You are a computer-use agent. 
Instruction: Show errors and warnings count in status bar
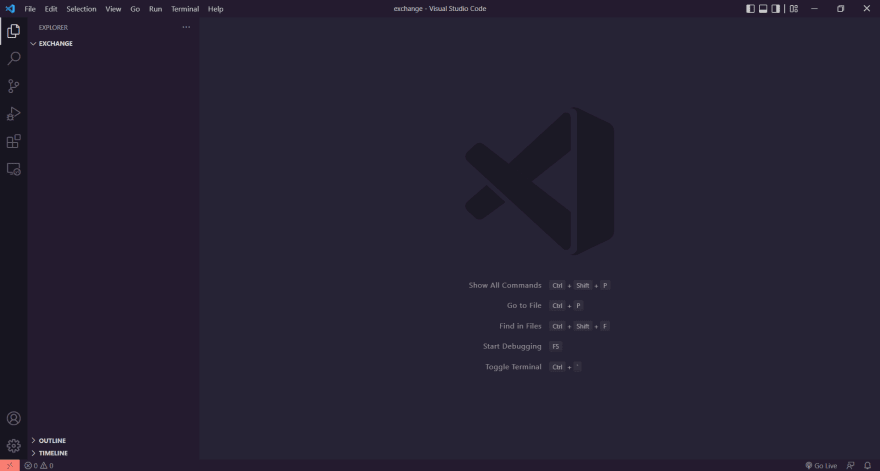tap(39, 465)
